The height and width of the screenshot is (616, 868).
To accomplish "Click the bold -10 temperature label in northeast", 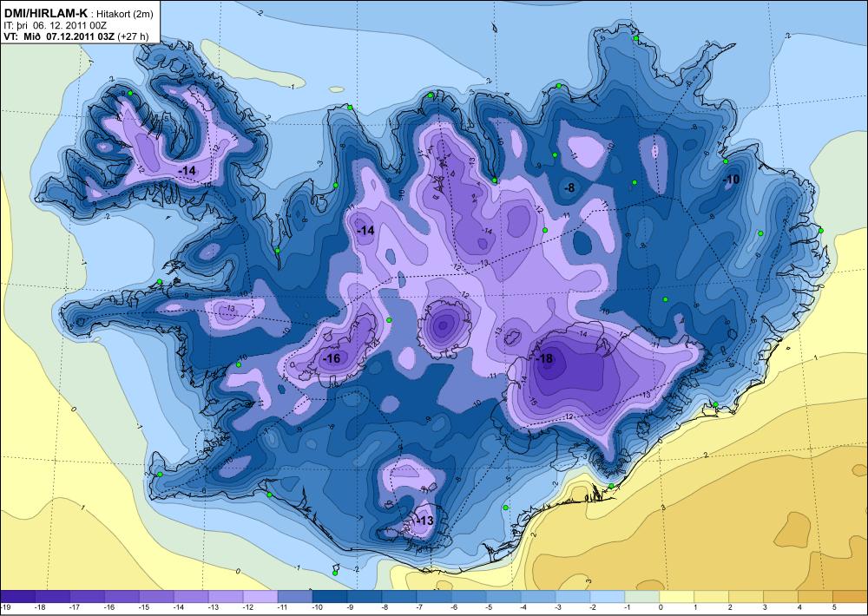I will pyautogui.click(x=731, y=180).
